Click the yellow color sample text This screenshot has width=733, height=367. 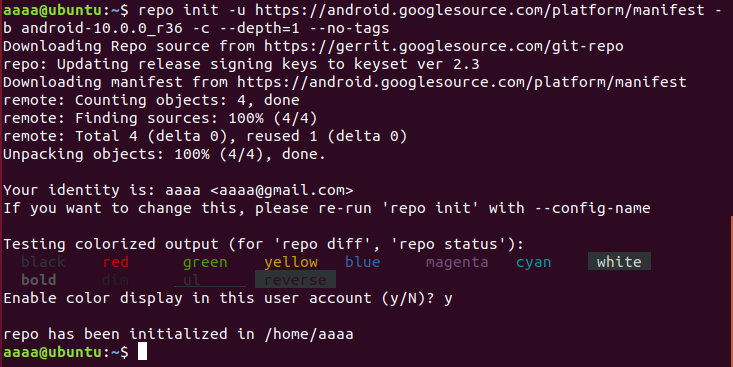(291, 262)
